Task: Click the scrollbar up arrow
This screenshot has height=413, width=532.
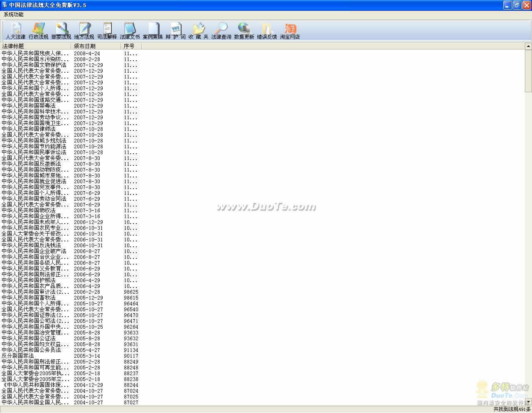Action: 528,46
